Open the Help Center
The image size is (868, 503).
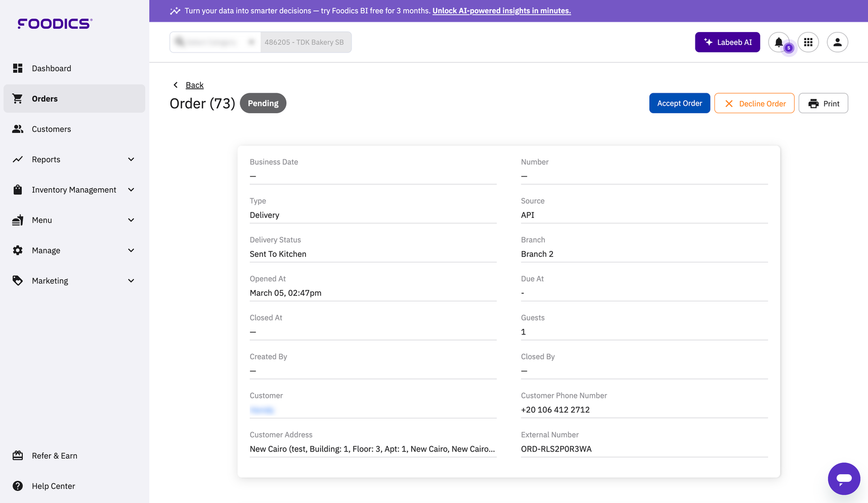[74, 486]
